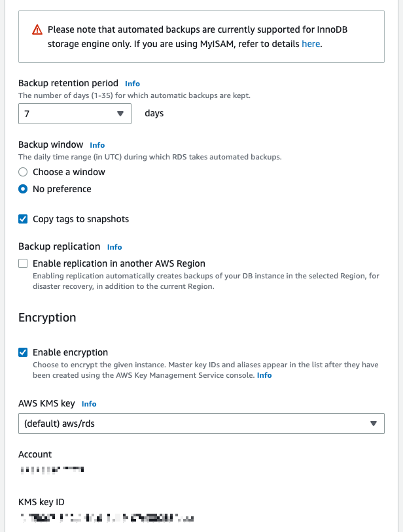
Task: Click the (default) aws/rds key field
Action: [201, 424]
